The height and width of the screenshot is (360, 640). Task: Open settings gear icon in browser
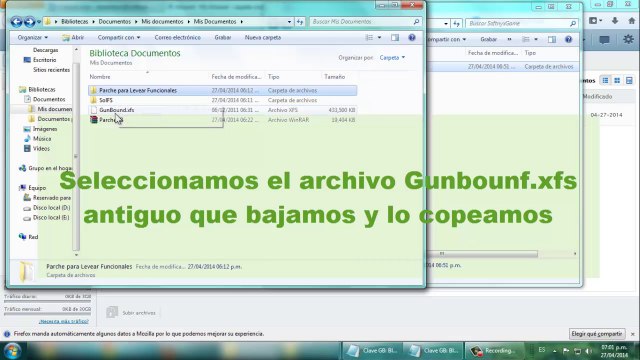(x=628, y=40)
